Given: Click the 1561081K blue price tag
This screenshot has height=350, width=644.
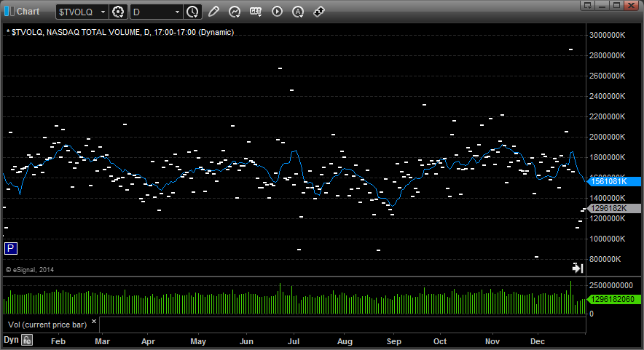Looking at the screenshot, I should [x=613, y=181].
